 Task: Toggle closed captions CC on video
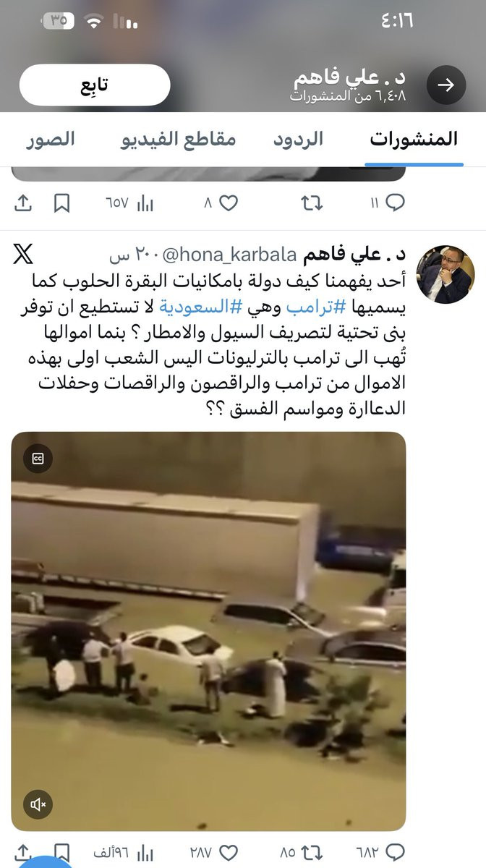point(38,458)
